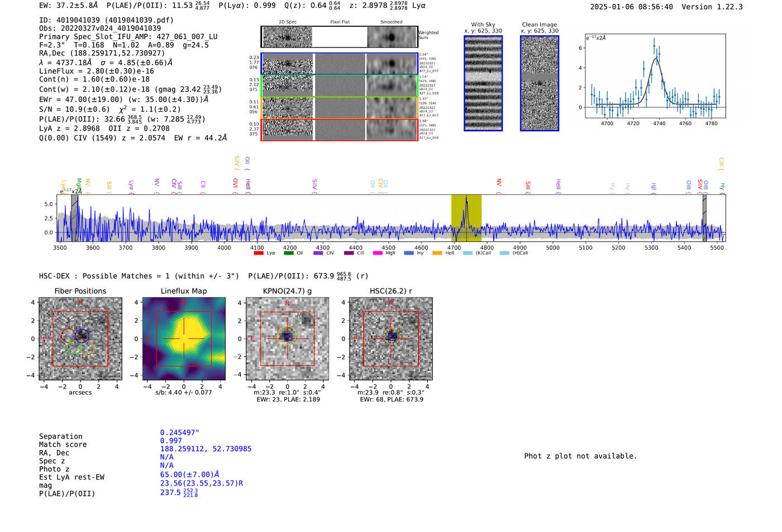Select the Separation value 0.245497"
Screen dimensions: 782x532
tap(180, 433)
